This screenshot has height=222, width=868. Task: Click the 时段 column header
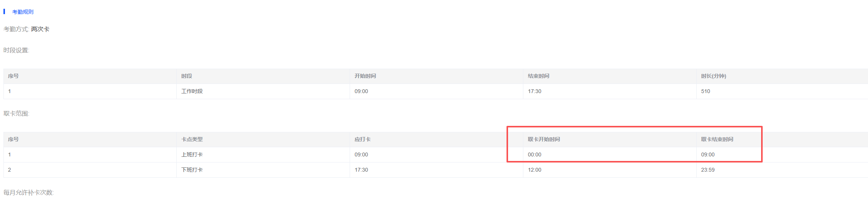click(x=187, y=76)
